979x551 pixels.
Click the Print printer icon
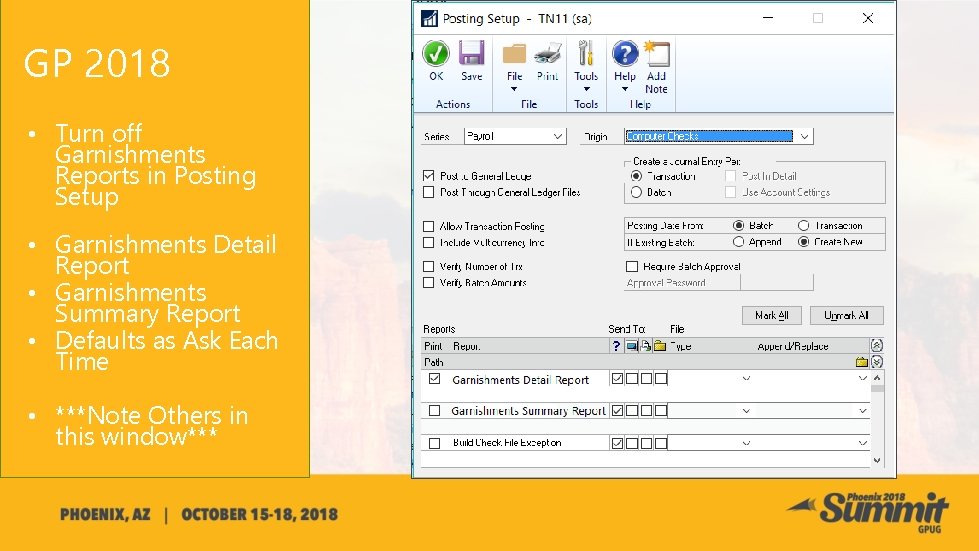coord(548,54)
